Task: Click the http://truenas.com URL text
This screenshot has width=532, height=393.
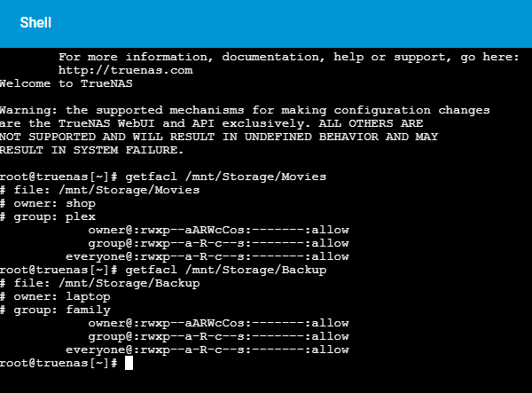Action: coord(126,70)
